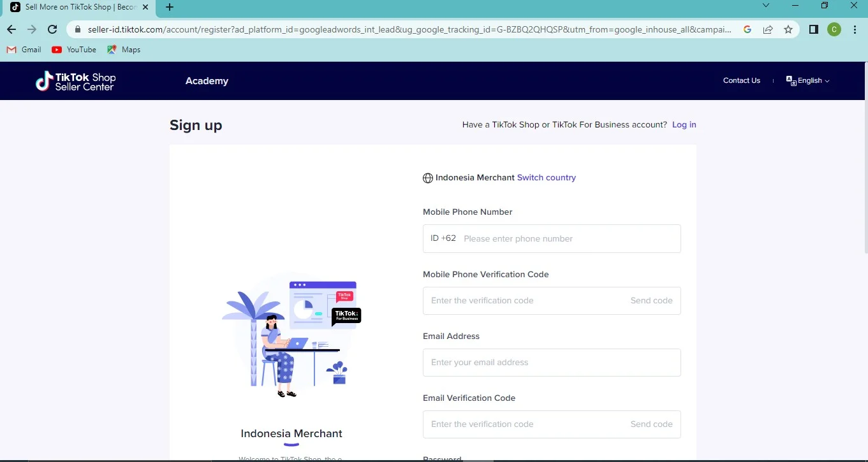This screenshot has height=462, width=868.
Task: Open the YouTube bookmark
Action: (74, 50)
